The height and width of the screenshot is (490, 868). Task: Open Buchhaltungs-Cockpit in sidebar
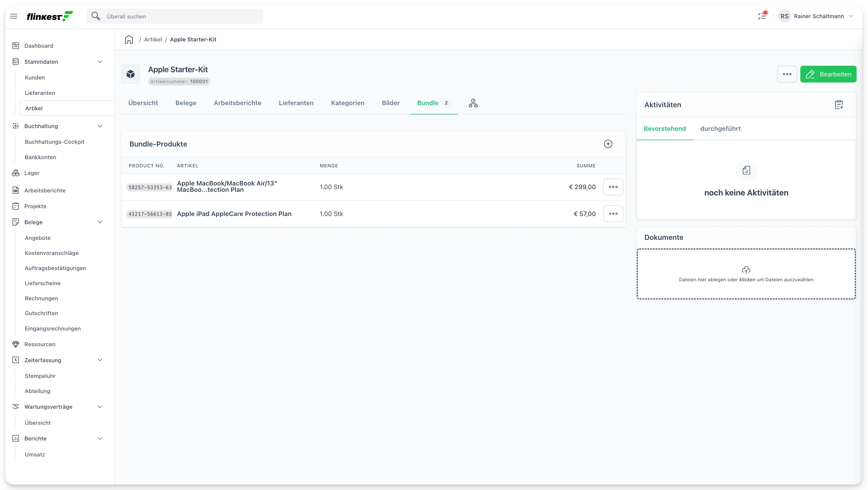point(55,142)
